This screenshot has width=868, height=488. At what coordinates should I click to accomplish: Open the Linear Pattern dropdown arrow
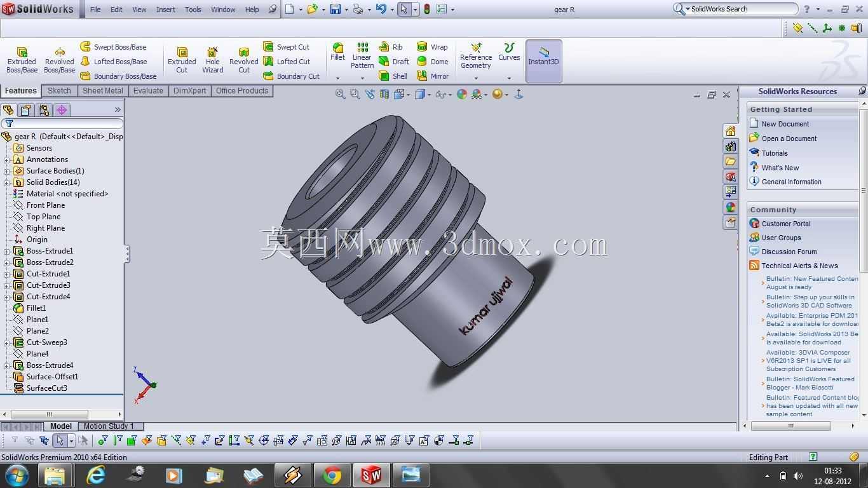[362, 78]
